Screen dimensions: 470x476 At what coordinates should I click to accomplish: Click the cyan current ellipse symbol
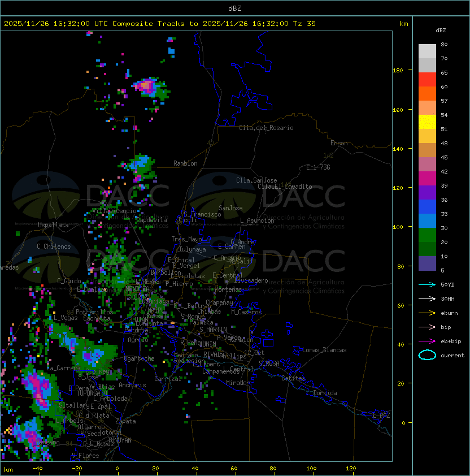click(x=427, y=355)
